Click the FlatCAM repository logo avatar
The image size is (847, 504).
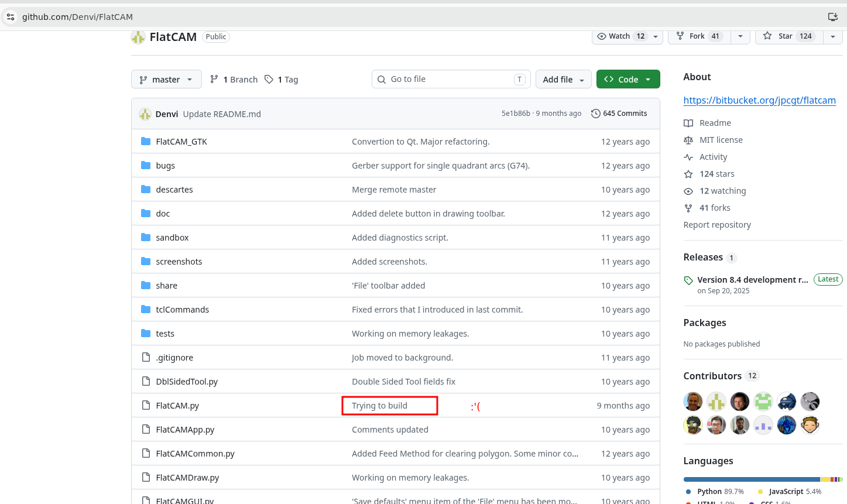(138, 37)
